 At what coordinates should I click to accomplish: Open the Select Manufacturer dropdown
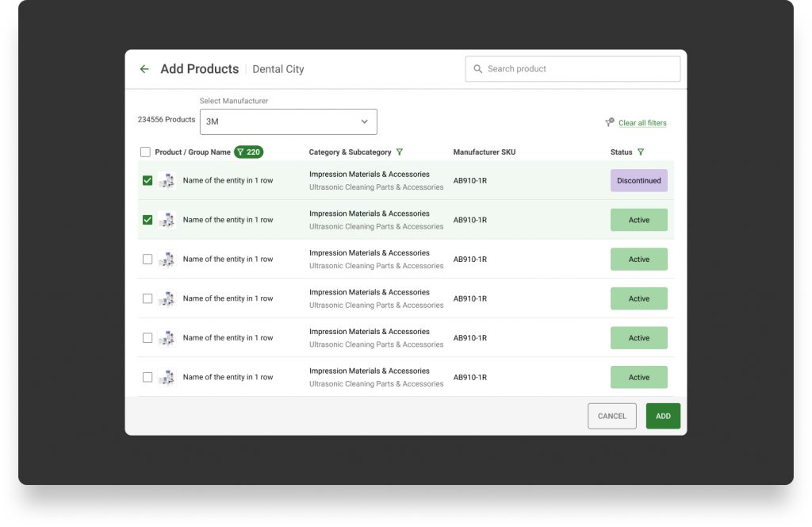pos(288,122)
